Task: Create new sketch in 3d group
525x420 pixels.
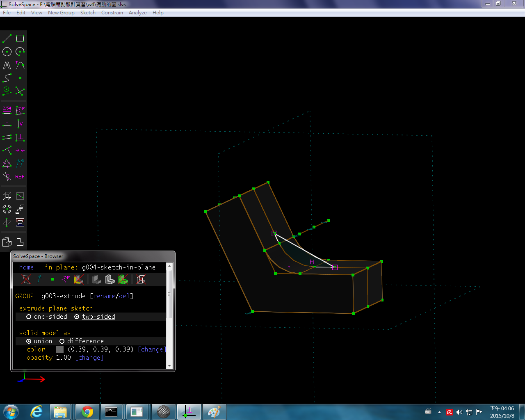Action: pos(7,222)
